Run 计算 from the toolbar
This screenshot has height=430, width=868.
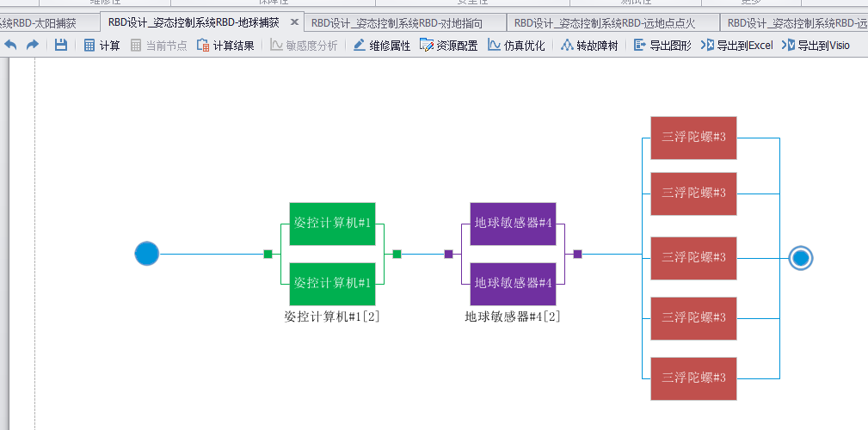[x=102, y=46]
